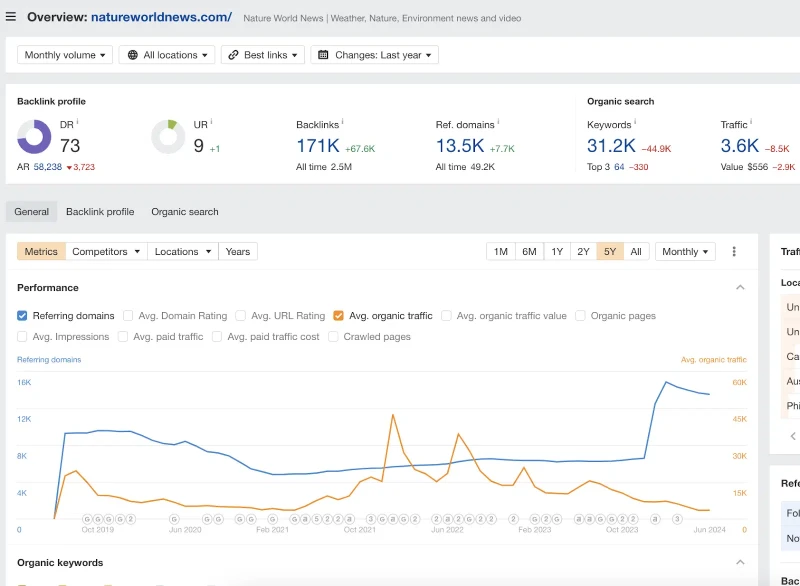Select 1M time range
The image size is (800, 586).
pos(501,251)
